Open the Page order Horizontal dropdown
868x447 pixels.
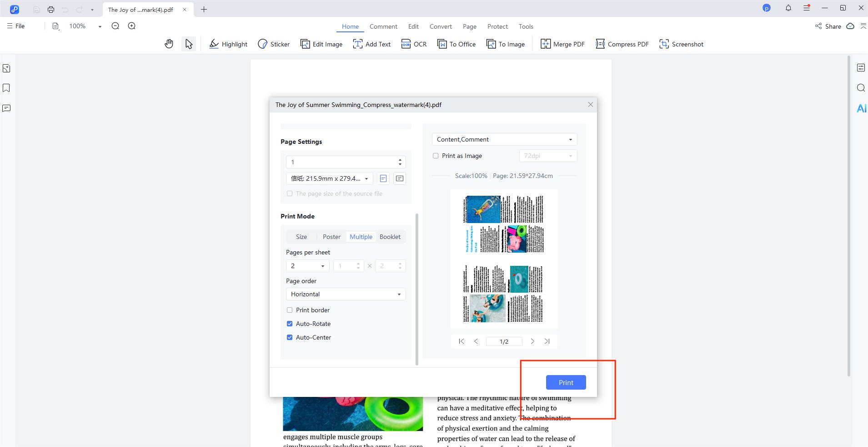[x=346, y=294]
